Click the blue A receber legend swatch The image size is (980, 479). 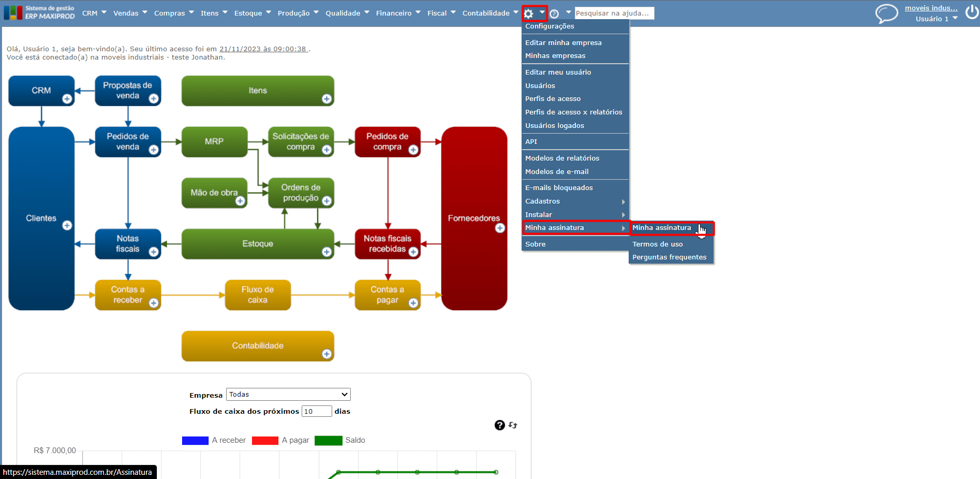click(195, 441)
